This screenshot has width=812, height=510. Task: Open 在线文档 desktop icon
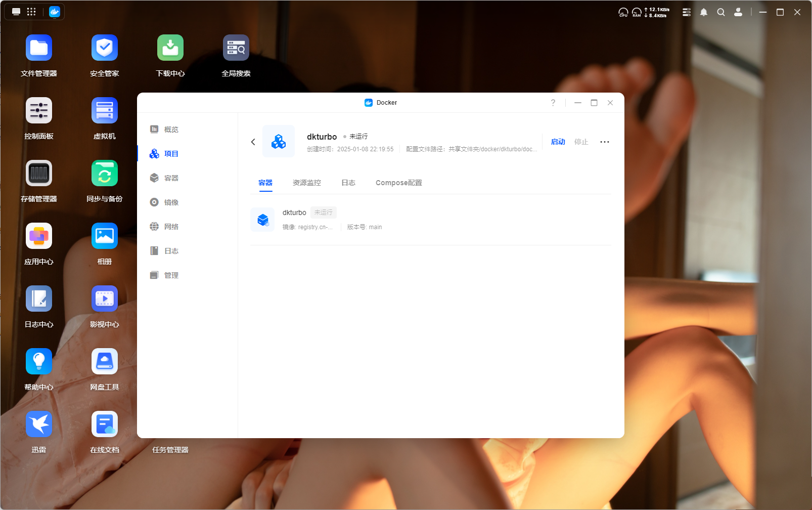pos(105,424)
